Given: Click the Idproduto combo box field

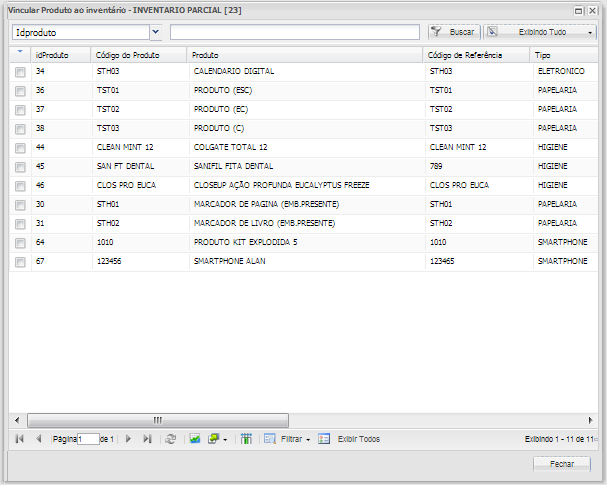Looking at the screenshot, I should 81,32.
